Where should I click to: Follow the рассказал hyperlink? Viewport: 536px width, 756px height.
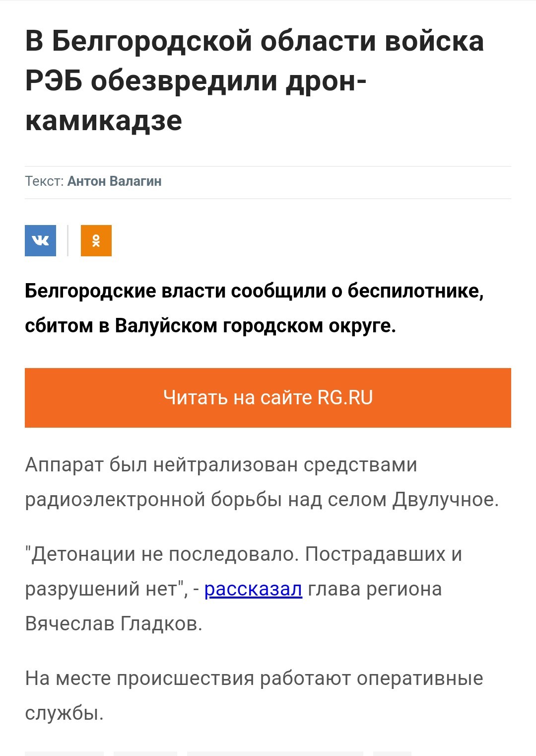pyautogui.click(x=253, y=589)
